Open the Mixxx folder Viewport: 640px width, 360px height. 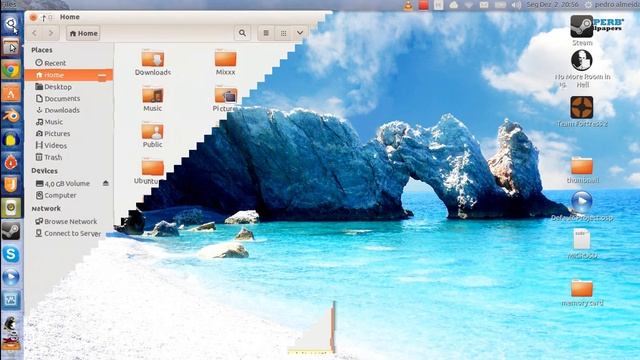coord(225,63)
